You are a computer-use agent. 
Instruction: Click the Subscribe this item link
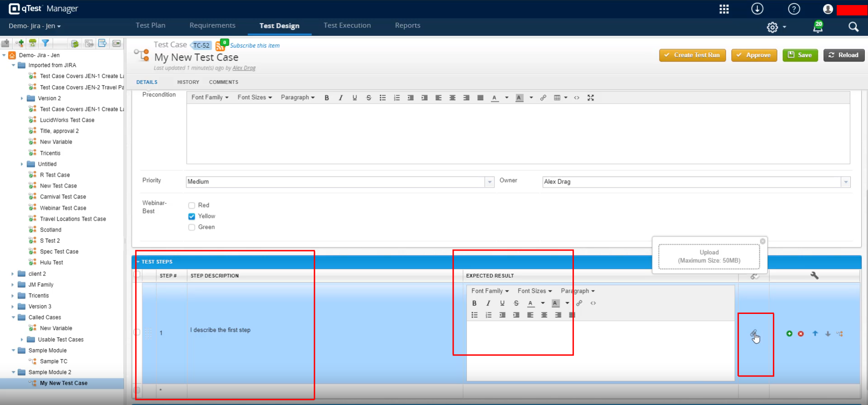(x=254, y=45)
